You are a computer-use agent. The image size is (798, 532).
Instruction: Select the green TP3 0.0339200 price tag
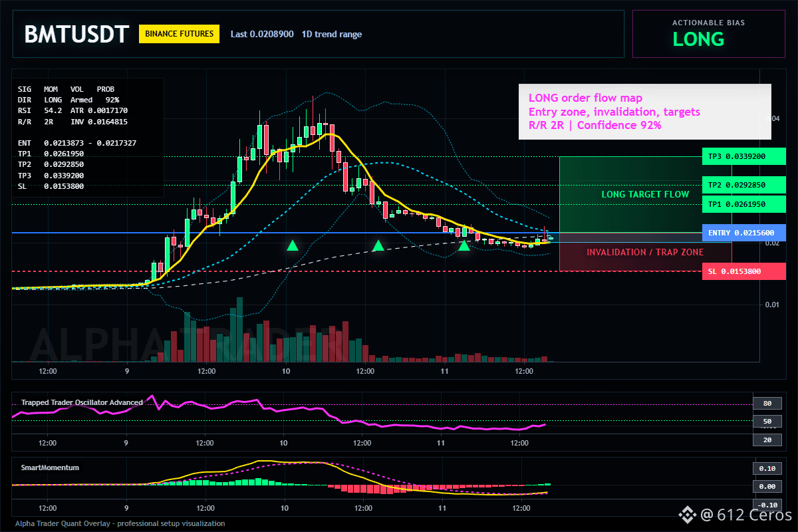pos(744,156)
